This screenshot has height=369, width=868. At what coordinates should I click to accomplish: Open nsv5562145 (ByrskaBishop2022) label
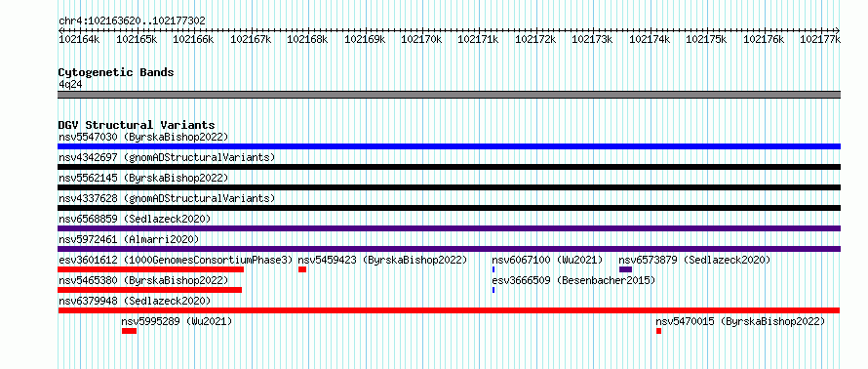pyautogui.click(x=143, y=178)
